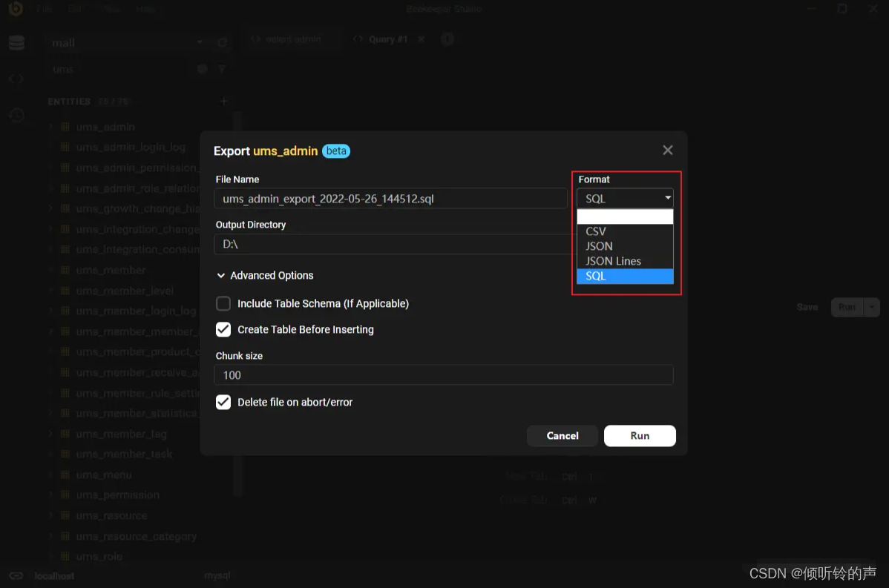The width and height of the screenshot is (889, 588).
Task: Select the ums_member_statistics row
Action: (137, 414)
